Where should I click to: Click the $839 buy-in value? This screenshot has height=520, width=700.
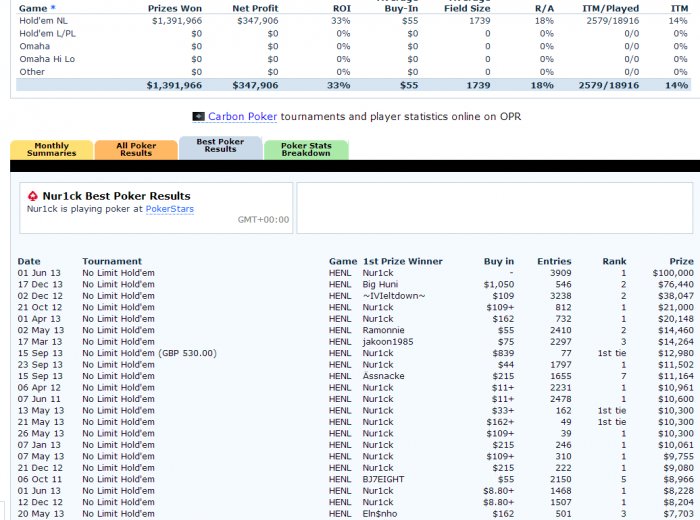coord(503,353)
